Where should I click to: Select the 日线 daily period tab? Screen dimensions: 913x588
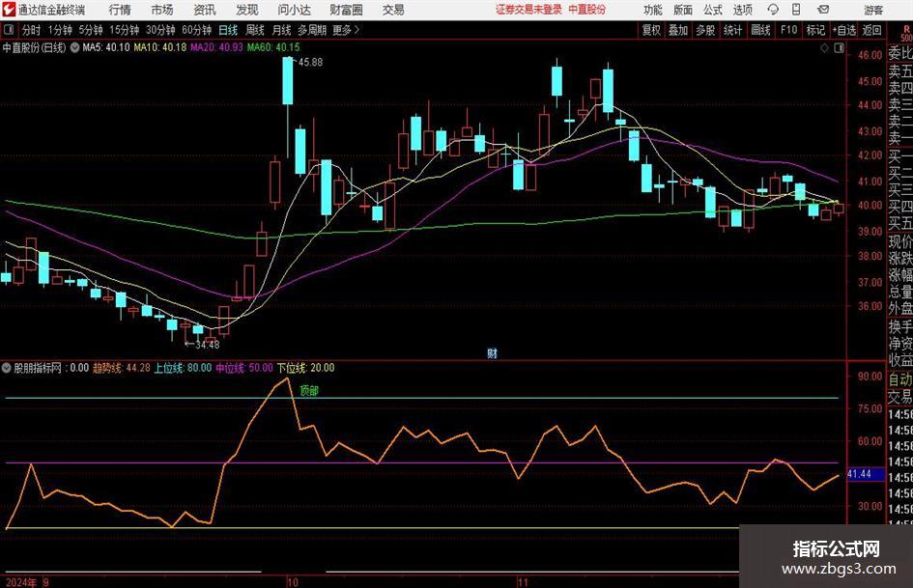tap(228, 30)
